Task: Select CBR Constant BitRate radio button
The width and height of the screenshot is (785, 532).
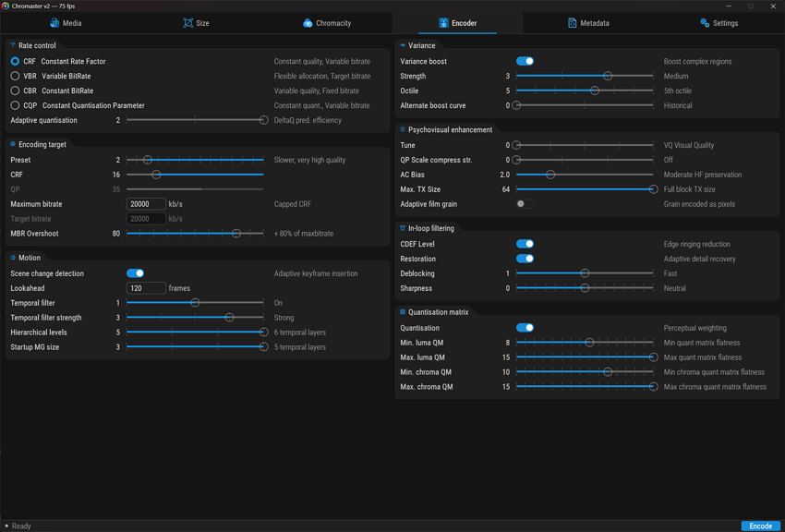Action: click(x=15, y=91)
